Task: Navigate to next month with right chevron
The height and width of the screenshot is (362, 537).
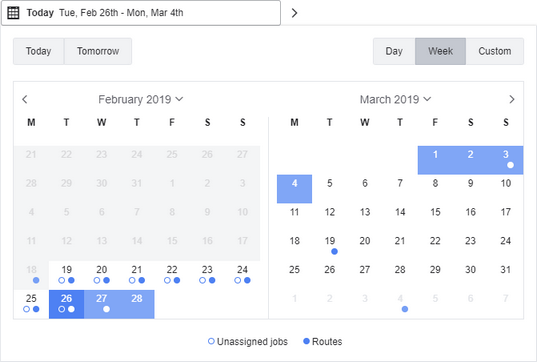Action: tap(512, 99)
